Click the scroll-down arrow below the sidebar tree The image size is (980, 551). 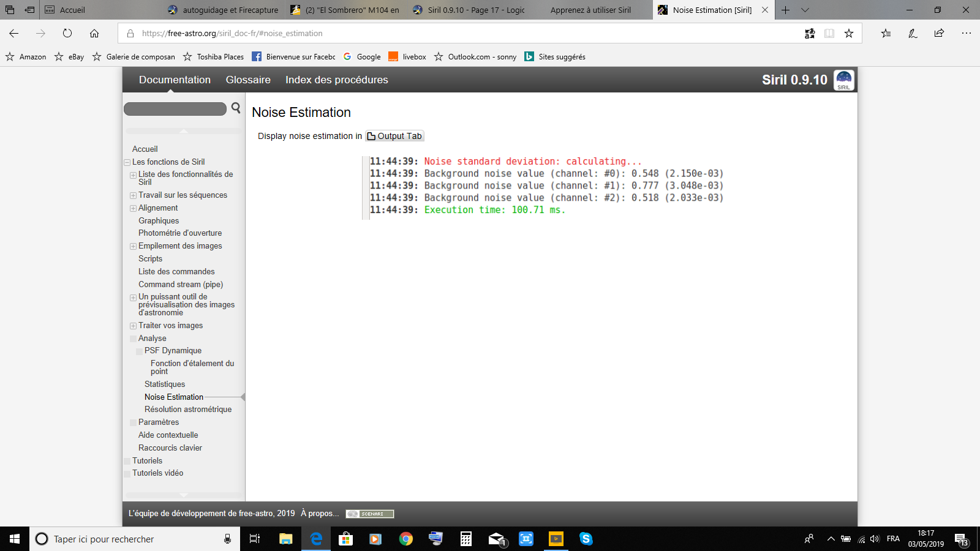[184, 495]
